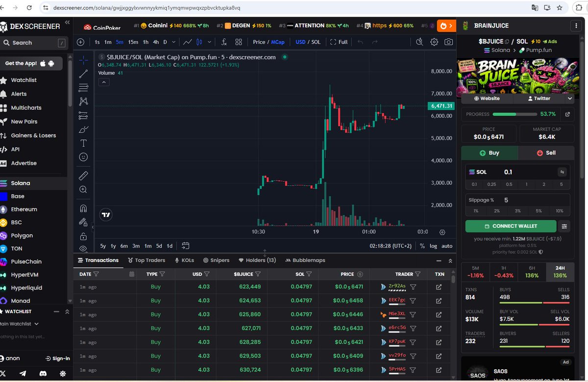Select the Text annotation tool
This screenshot has height=382, width=588.
click(83, 143)
